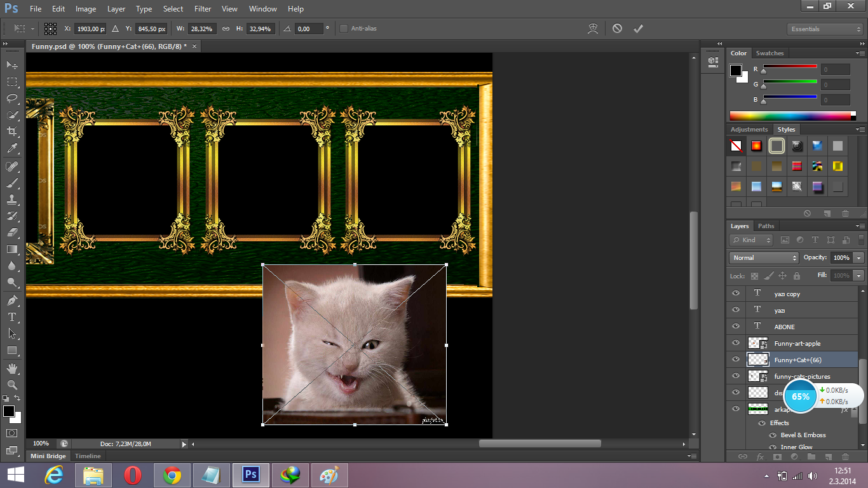The width and height of the screenshot is (868, 488).
Task: Select the Hand tool
Action: pyautogui.click(x=12, y=369)
